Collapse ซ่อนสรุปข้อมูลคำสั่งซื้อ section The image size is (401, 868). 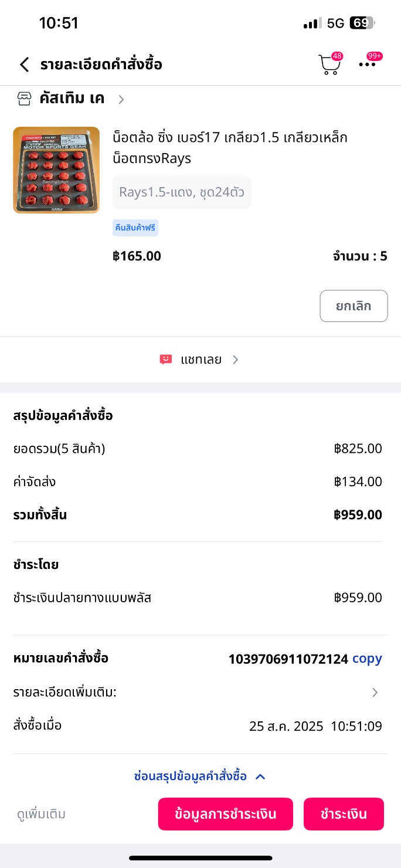tap(200, 777)
